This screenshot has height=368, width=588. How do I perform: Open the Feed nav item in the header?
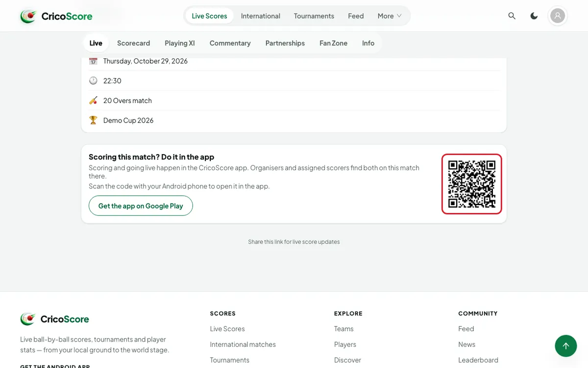coord(356,16)
